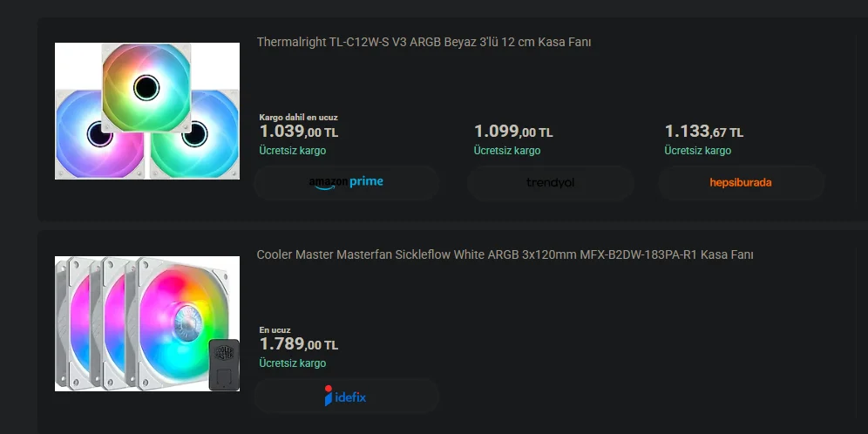Open the Hepsiburada store offer

[x=741, y=183]
